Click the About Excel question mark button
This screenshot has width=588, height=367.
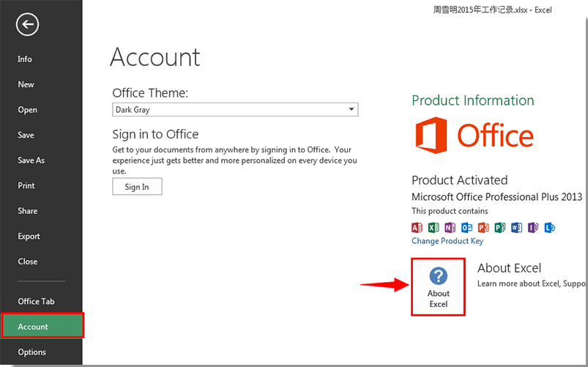tap(438, 286)
